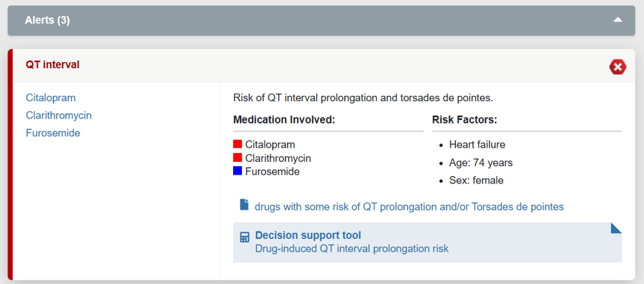Collapse the Alerts panel using the up arrow
The image size is (644, 284).
coord(618,20)
